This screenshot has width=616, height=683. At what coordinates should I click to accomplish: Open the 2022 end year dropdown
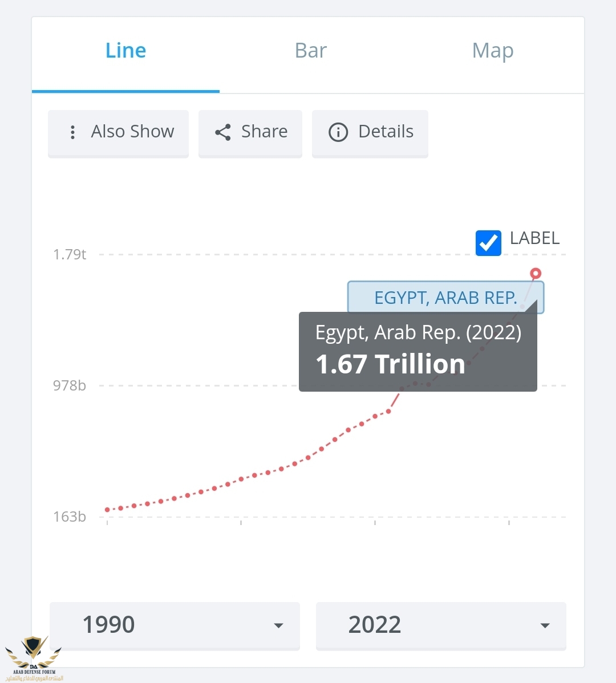[440, 625]
